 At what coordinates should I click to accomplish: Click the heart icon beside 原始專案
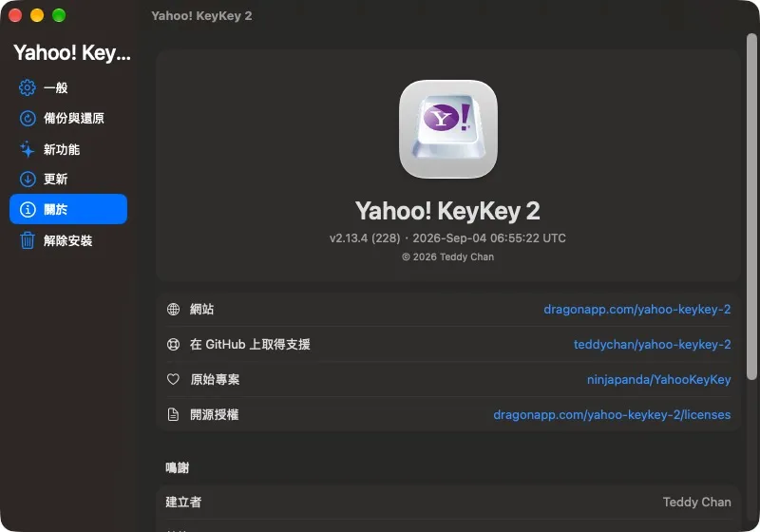(173, 379)
